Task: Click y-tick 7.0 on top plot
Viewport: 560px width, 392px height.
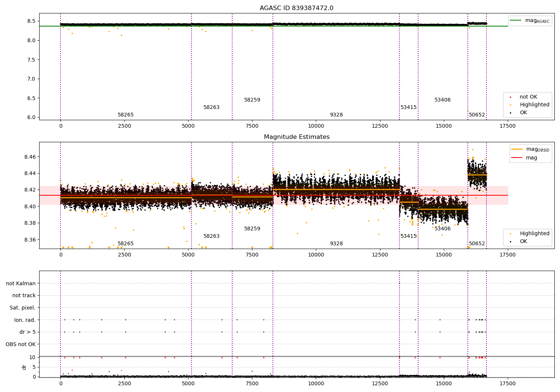Action: pos(31,79)
